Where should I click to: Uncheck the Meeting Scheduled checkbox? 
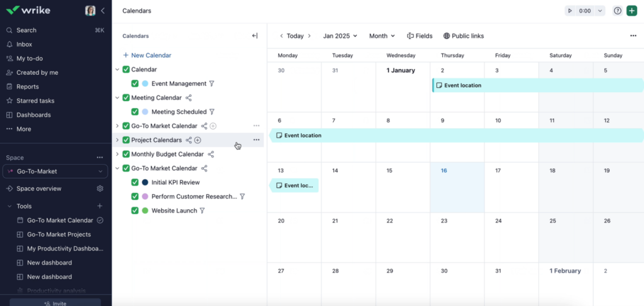[x=135, y=112]
